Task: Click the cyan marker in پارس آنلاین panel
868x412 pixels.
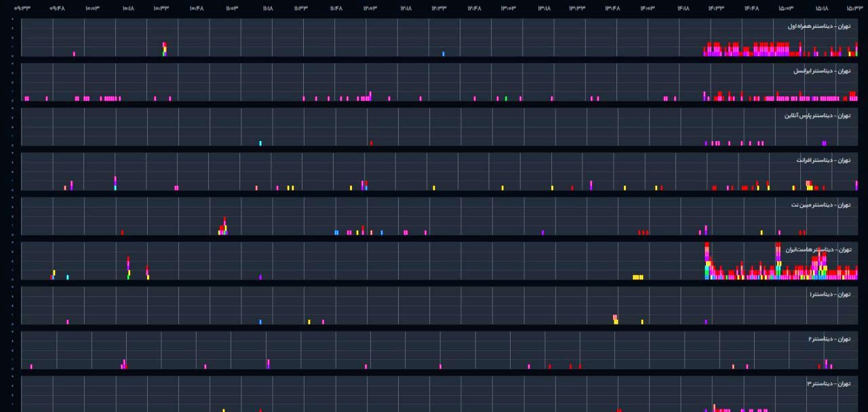Action: [260, 143]
